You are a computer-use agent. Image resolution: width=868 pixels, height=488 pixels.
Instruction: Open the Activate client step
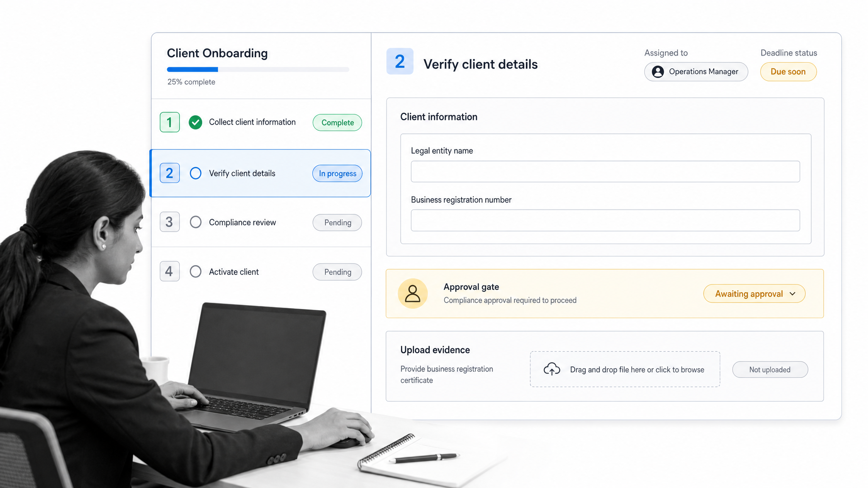(261, 272)
